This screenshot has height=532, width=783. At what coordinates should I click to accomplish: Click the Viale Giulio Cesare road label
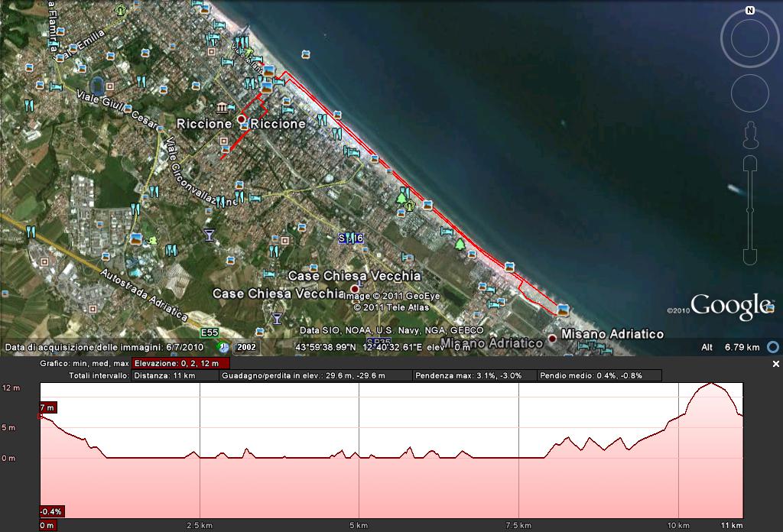[x=118, y=109]
